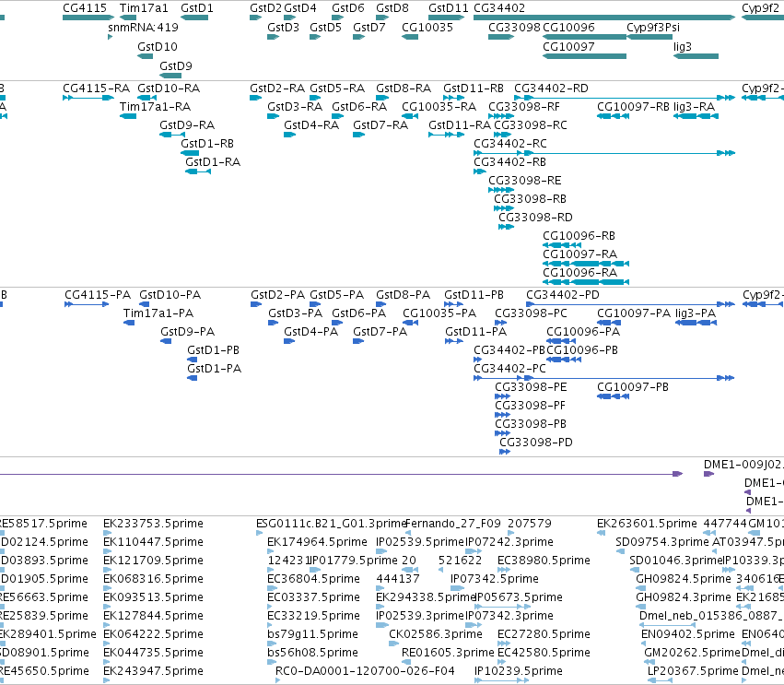Viewport: 784px width, 685px height.
Task: Click the EN09402.5prime EST label
Action: [688, 634]
